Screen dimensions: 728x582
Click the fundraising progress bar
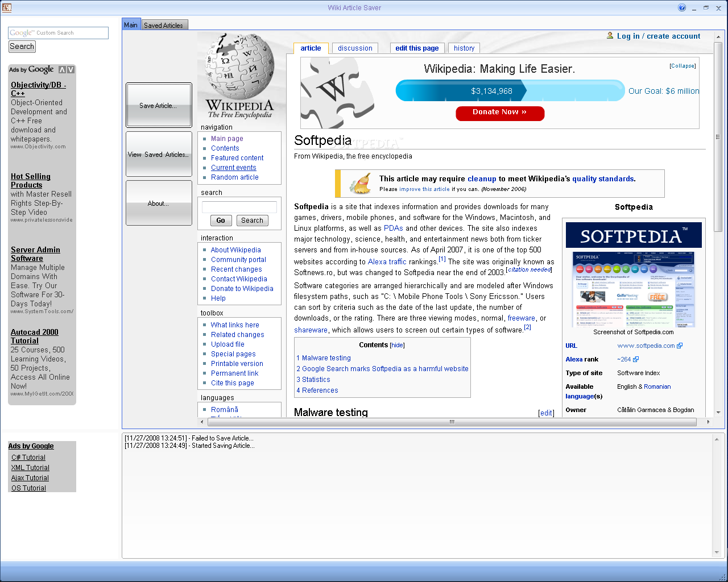tap(510, 91)
